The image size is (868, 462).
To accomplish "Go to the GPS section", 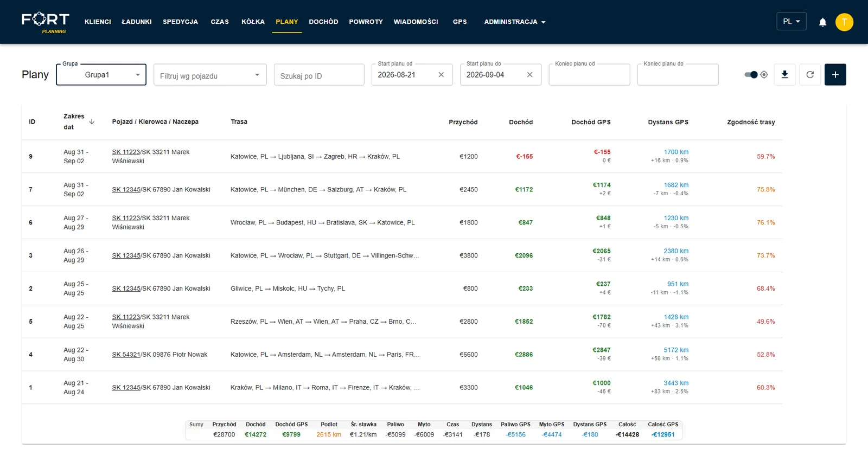I will pyautogui.click(x=459, y=22).
